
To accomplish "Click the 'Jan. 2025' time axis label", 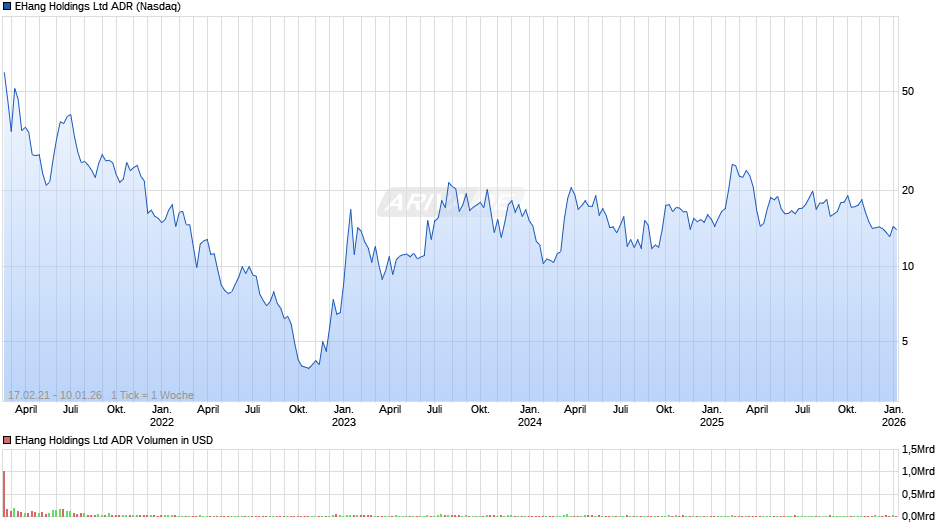I will (x=712, y=416).
